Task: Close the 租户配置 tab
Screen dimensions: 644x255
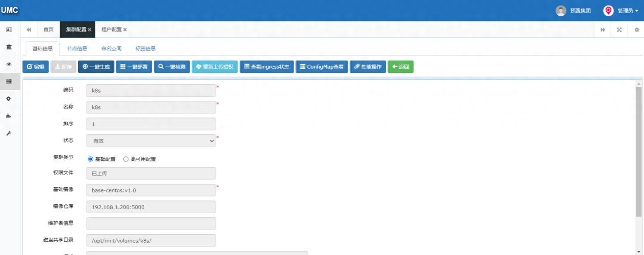Action: tap(125, 30)
